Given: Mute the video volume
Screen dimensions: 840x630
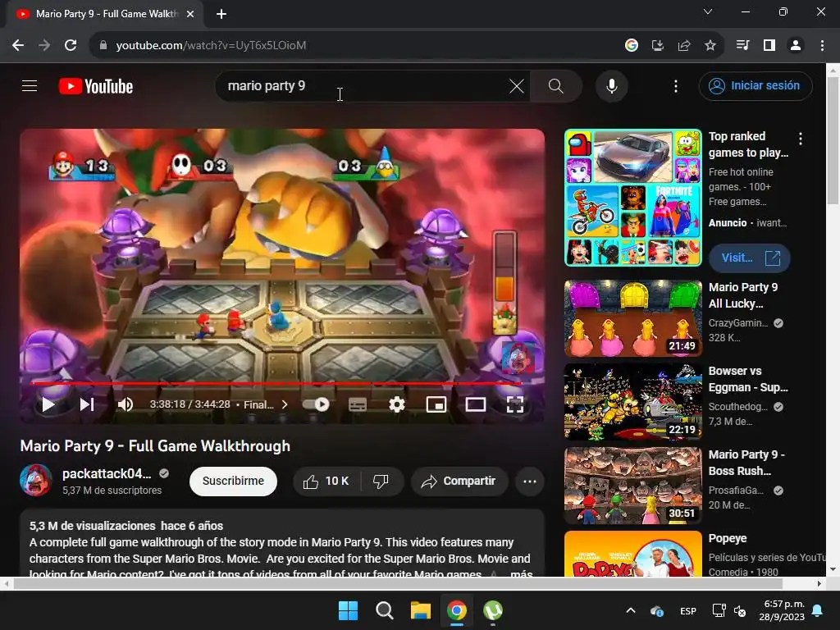Looking at the screenshot, I should 126,404.
